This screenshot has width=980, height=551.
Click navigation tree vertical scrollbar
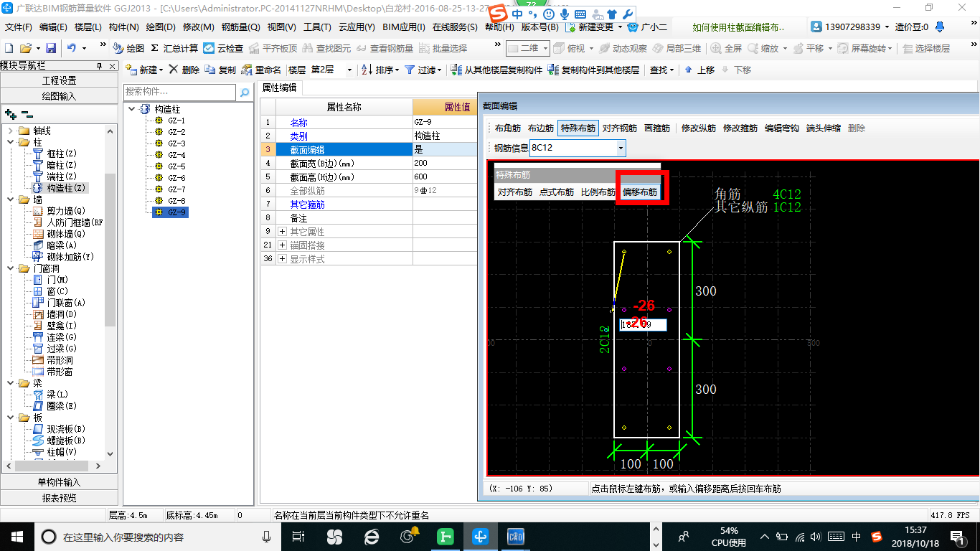(x=110, y=251)
